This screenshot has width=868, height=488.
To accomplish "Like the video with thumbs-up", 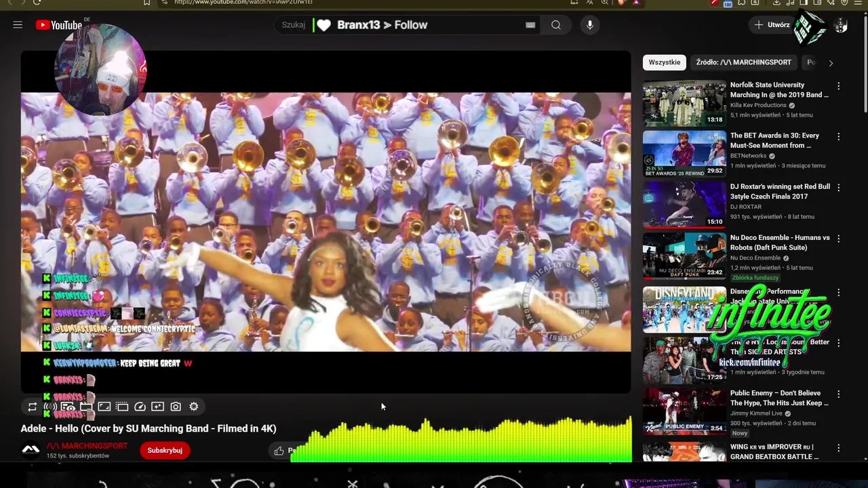I will click(x=279, y=451).
